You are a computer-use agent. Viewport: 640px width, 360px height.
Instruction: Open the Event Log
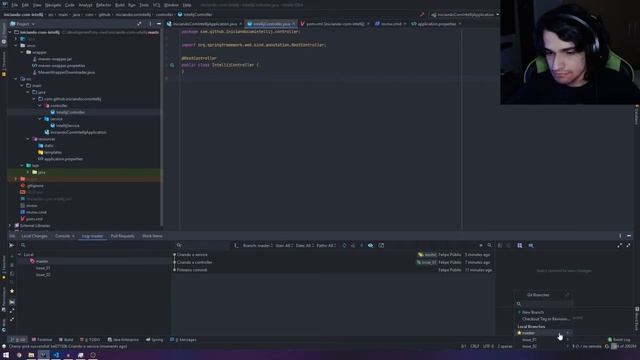pyautogui.click(x=619, y=340)
